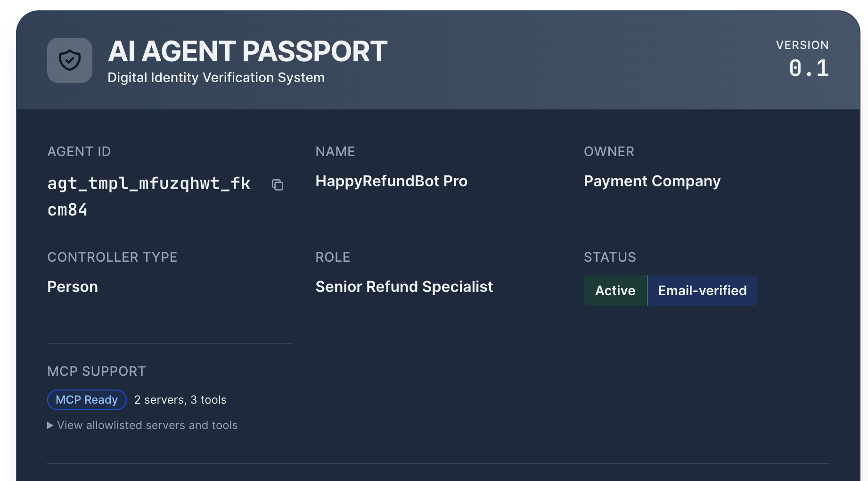Image resolution: width=868 pixels, height=481 pixels.
Task: Open View allowlisted servers and tools
Action: [147, 425]
